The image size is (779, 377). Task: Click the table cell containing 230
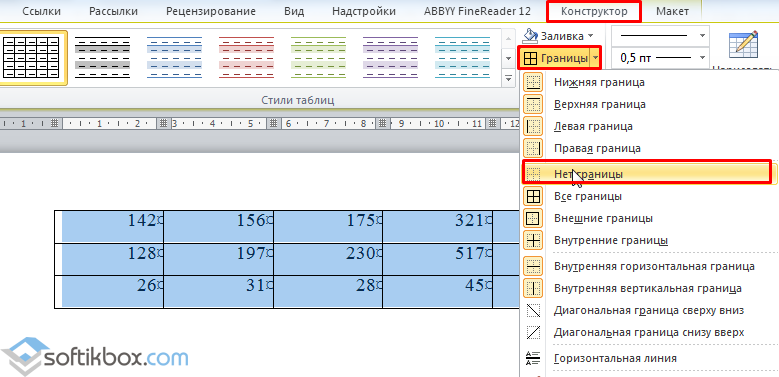coord(328,259)
